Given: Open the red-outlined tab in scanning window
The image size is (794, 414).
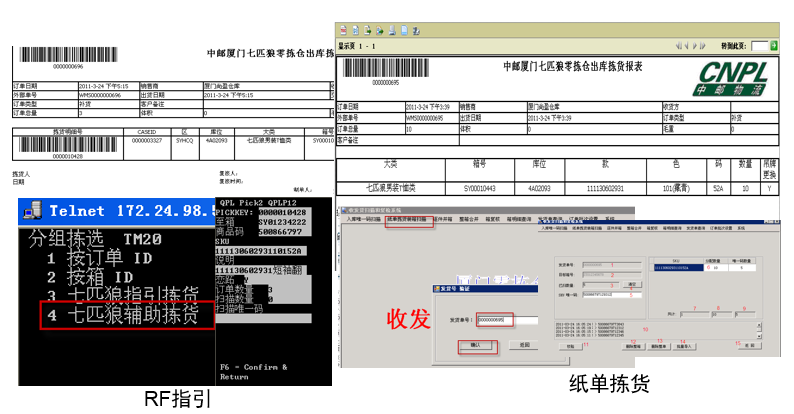Looking at the screenshot, I should point(410,218).
